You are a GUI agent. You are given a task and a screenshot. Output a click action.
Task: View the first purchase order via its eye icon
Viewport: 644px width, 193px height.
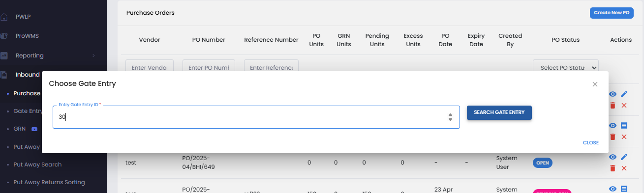(613, 94)
